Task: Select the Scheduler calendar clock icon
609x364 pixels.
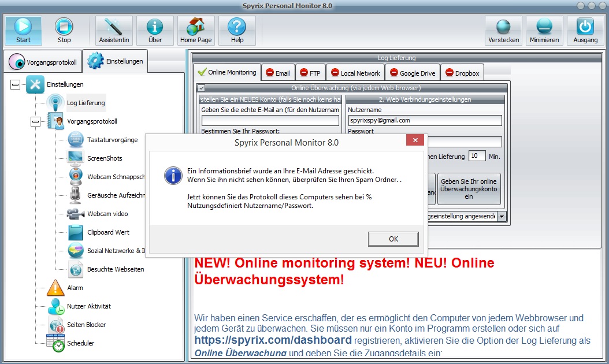Action: (55, 343)
